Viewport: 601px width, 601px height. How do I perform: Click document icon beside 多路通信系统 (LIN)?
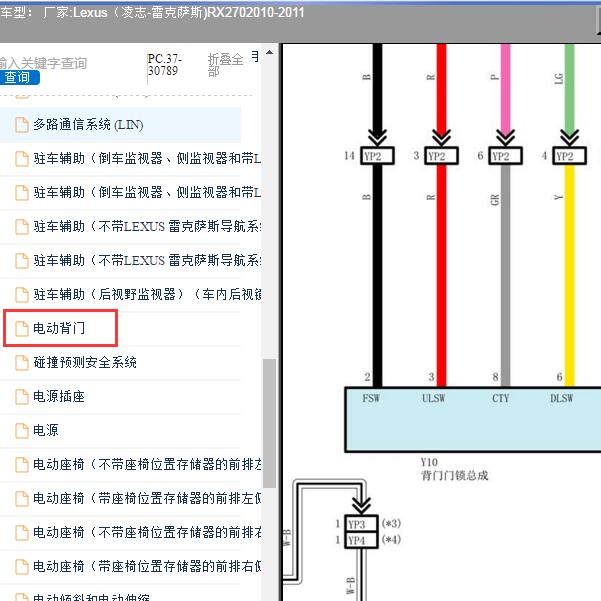[22, 125]
